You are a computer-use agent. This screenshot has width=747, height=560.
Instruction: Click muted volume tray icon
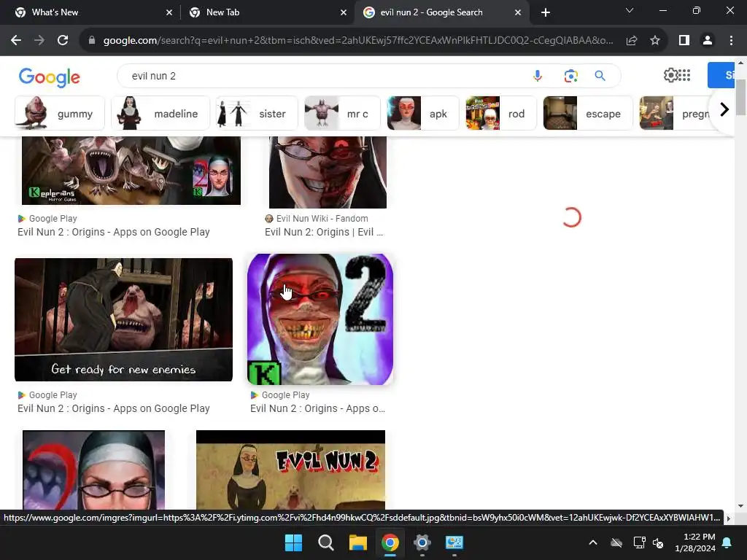pyautogui.click(x=658, y=542)
